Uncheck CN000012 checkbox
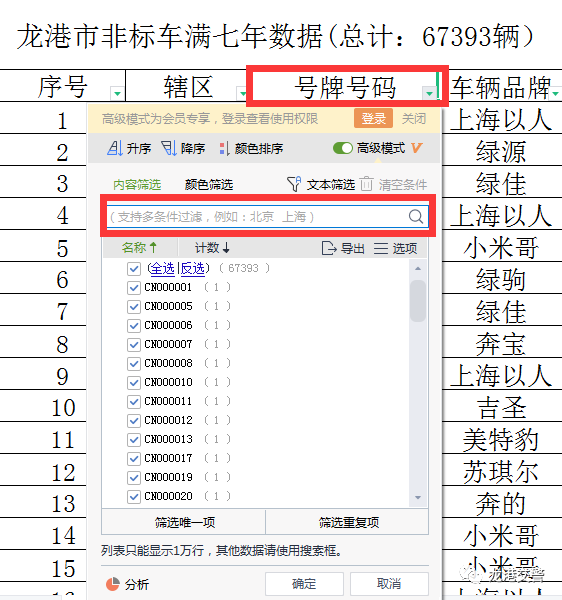Screen dimensions: 562x600 point(134,421)
